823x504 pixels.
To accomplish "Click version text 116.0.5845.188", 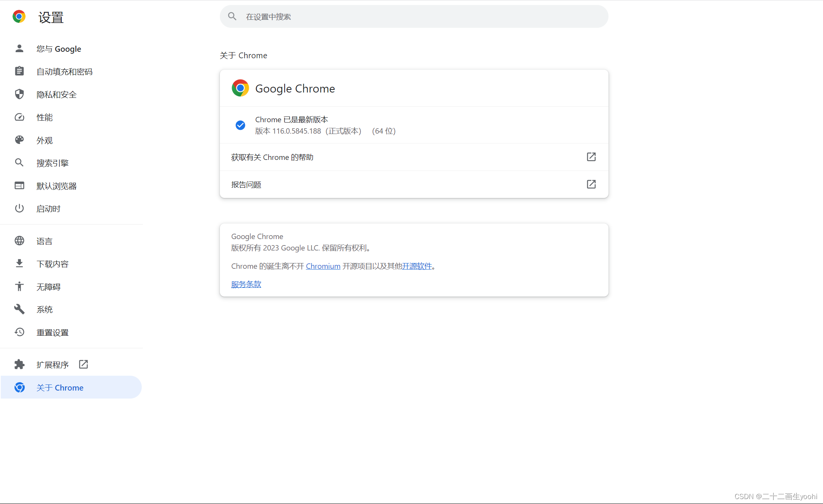I will click(x=297, y=131).
